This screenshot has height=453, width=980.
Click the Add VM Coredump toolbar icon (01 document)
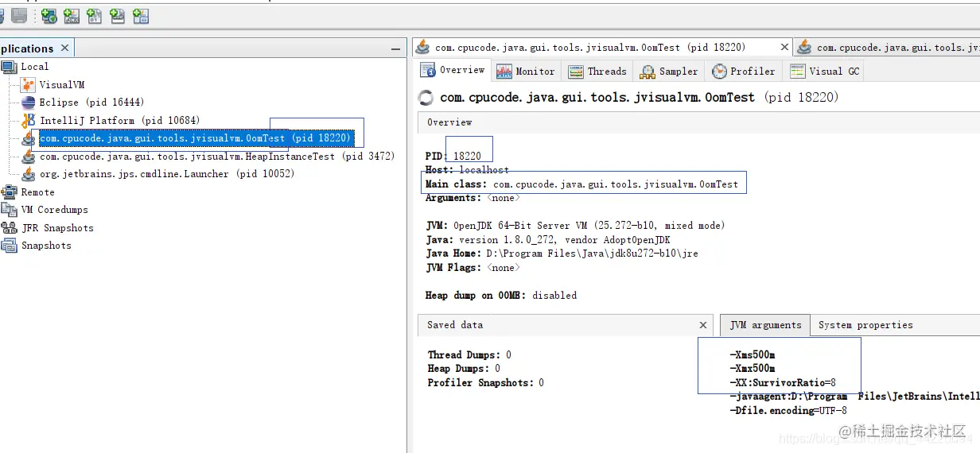pos(95,15)
